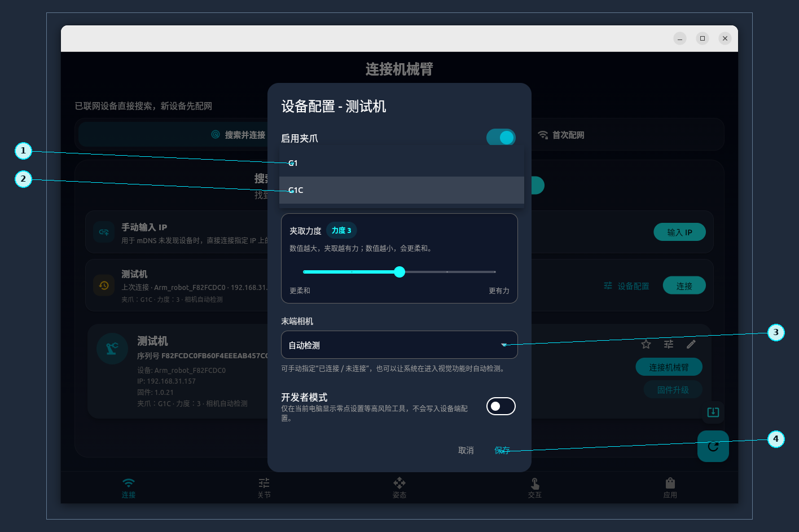Click the 更有力 label under slider

(499, 291)
